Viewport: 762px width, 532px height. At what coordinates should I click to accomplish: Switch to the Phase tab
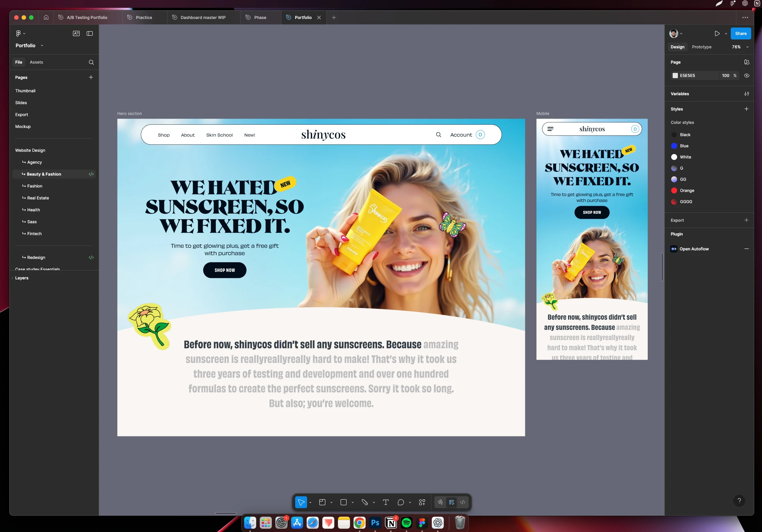pyautogui.click(x=260, y=17)
